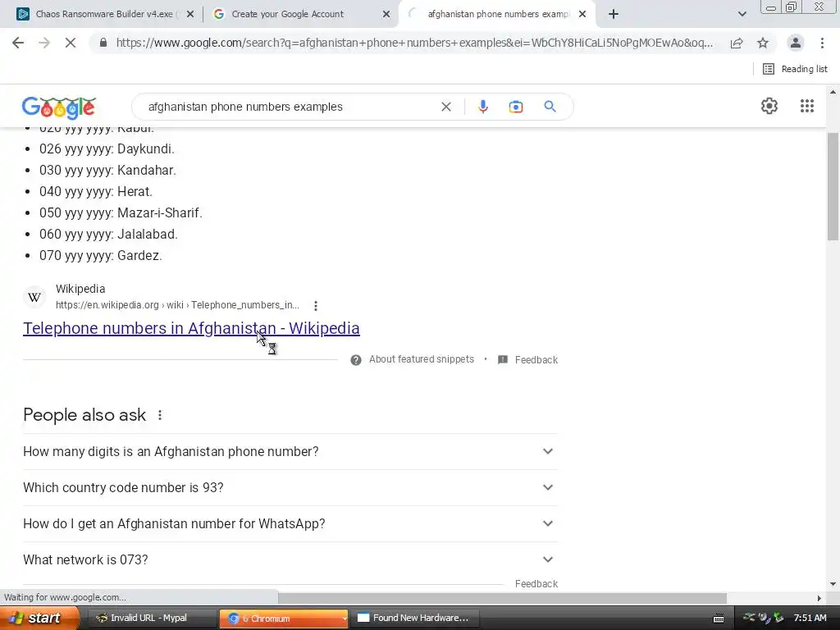
Task: Open a new browser tab
Action: 614,14
